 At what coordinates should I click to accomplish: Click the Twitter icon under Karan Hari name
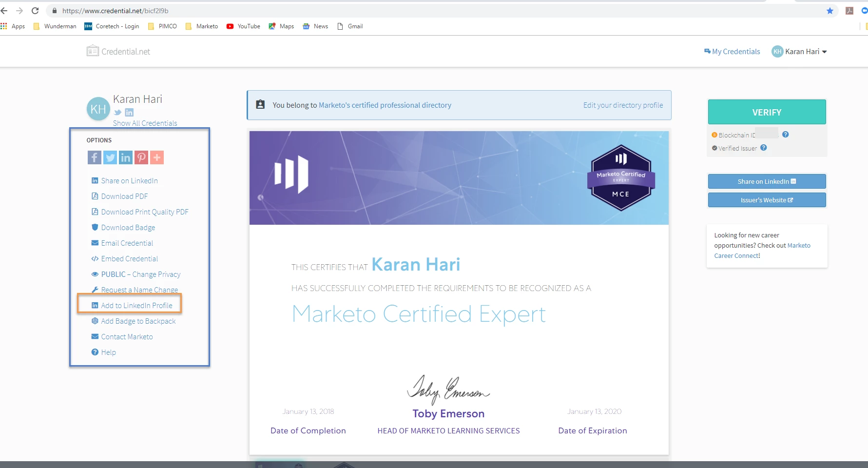pyautogui.click(x=117, y=113)
